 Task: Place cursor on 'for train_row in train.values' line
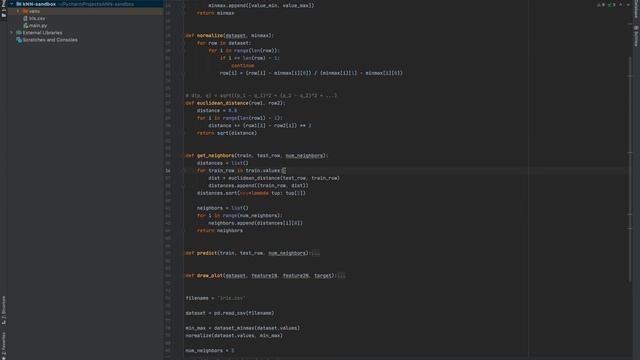241,171
